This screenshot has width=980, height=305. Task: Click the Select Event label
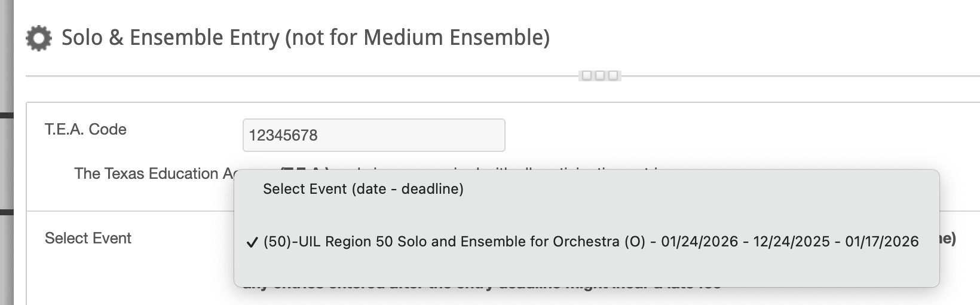[x=88, y=238]
